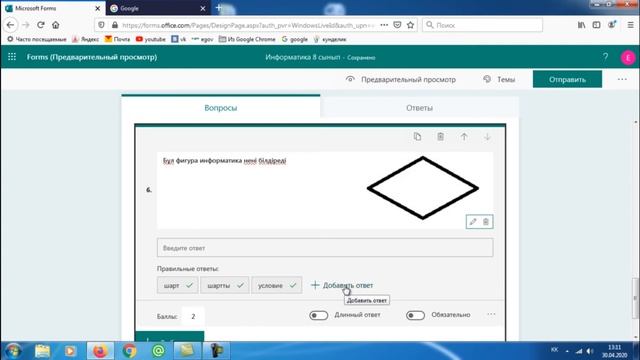Open the pink account avatar
This screenshot has width=640, height=360.
pos(628,58)
